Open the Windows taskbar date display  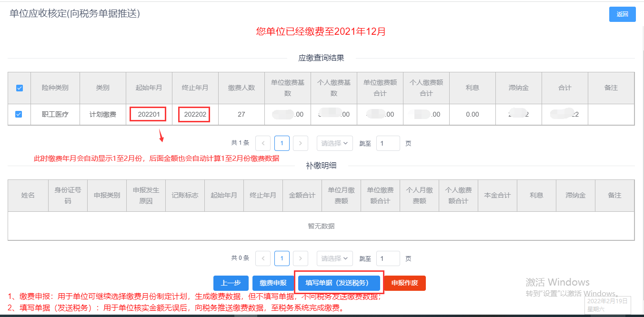[x=607, y=305]
